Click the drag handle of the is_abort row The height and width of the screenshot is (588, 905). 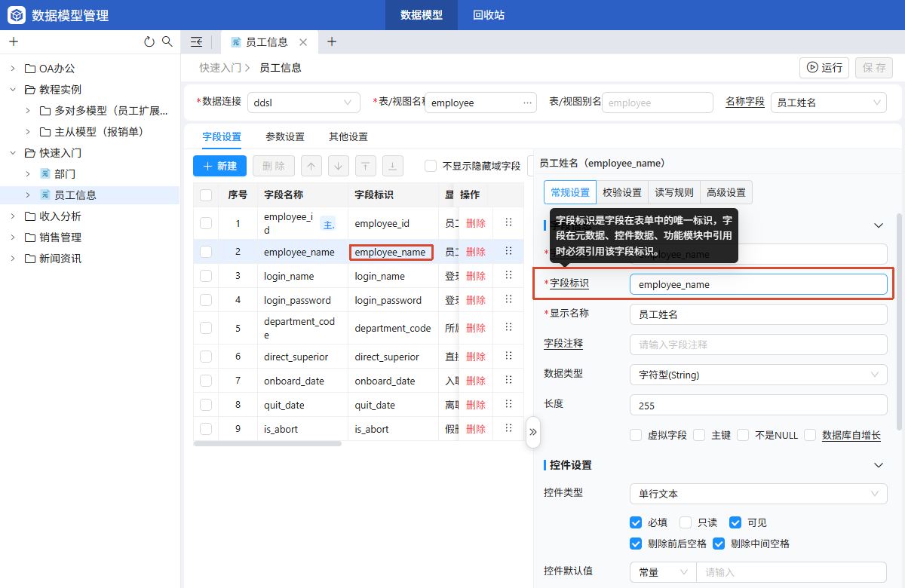508,429
